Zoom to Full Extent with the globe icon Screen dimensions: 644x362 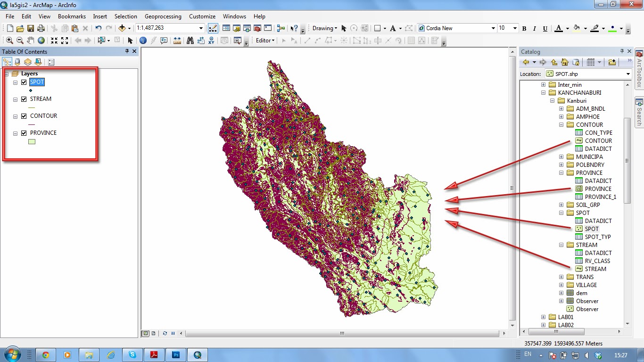pyautogui.click(x=40, y=40)
